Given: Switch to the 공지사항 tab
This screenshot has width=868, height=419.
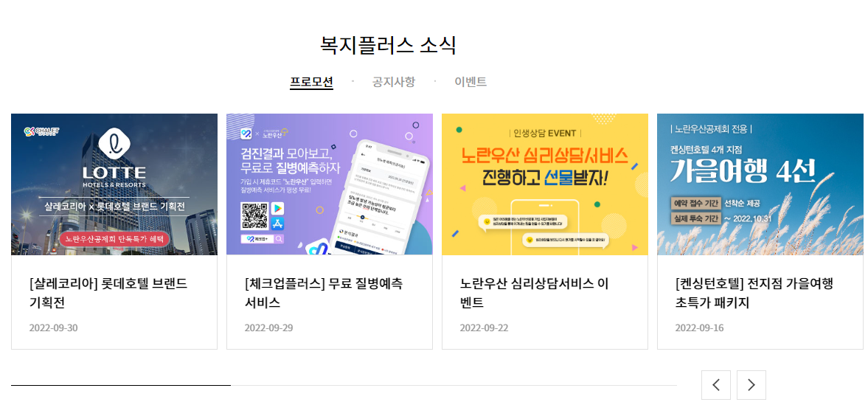Looking at the screenshot, I should pyautogui.click(x=394, y=82).
